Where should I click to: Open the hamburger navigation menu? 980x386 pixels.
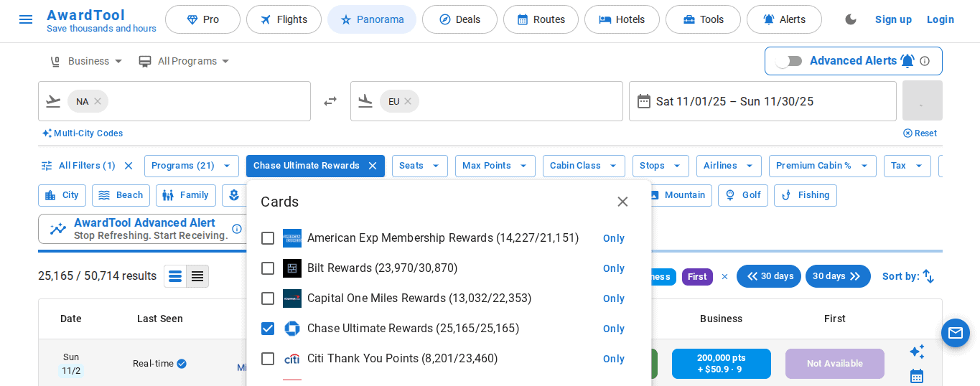point(26,19)
